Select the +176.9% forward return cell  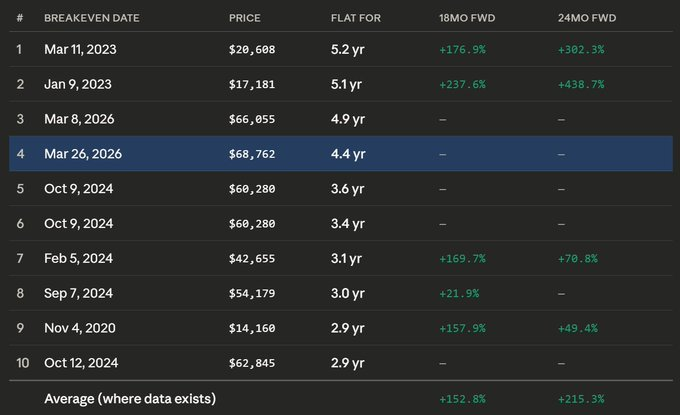click(462, 49)
